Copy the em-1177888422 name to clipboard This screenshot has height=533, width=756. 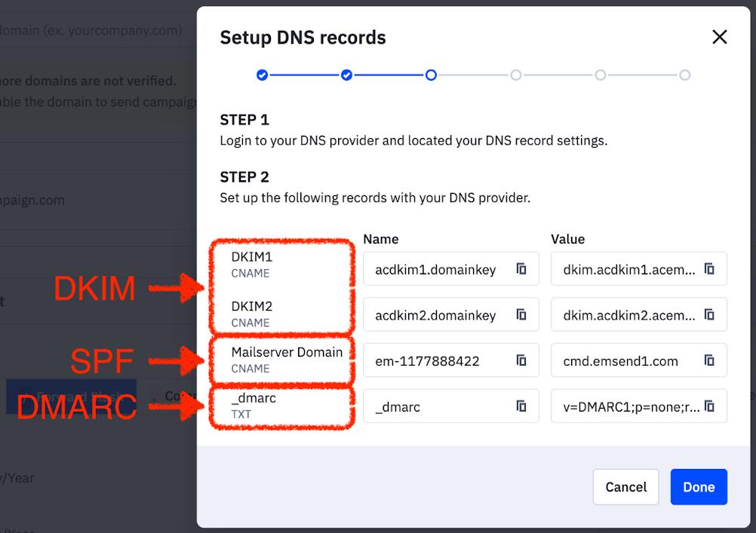click(x=521, y=361)
